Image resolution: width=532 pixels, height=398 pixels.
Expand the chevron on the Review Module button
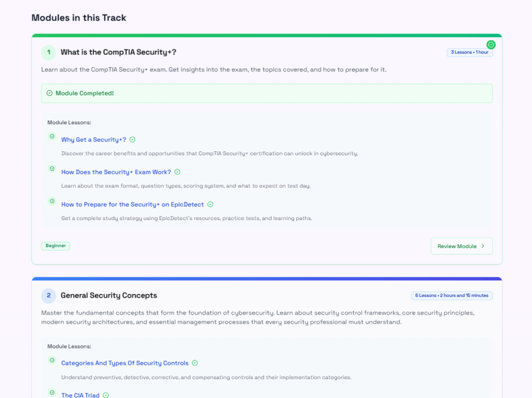click(x=482, y=246)
